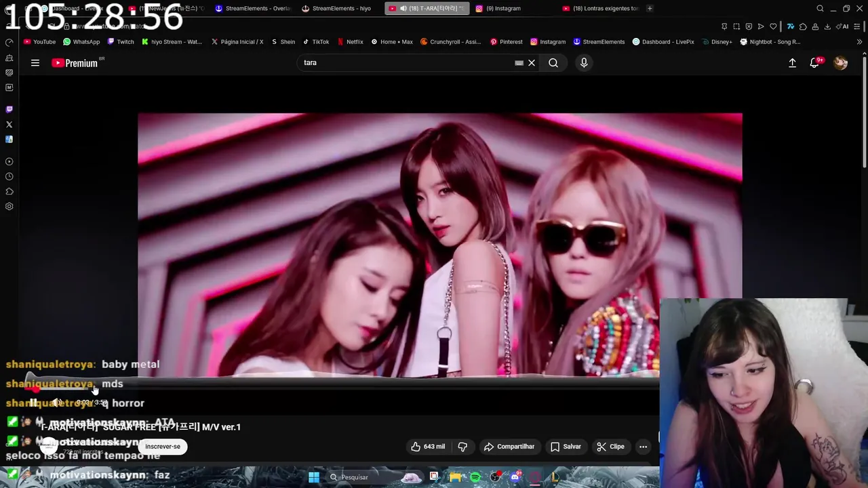
Task: Pause the playing video
Action: (33, 403)
